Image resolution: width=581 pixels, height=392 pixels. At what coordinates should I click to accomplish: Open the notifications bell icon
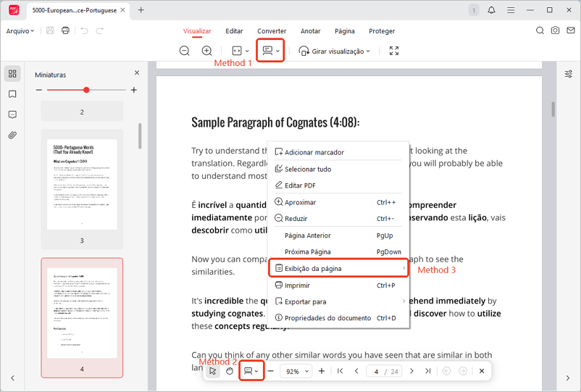(x=491, y=10)
